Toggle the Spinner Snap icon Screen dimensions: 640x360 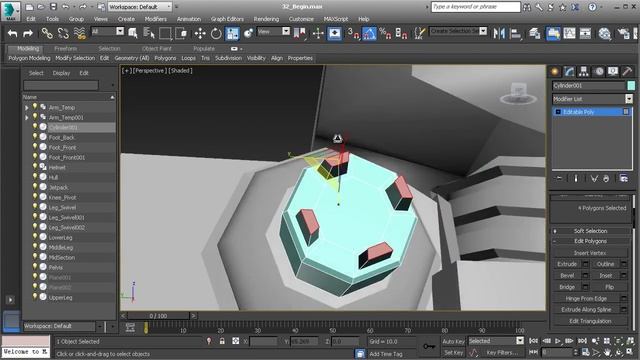coord(401,33)
